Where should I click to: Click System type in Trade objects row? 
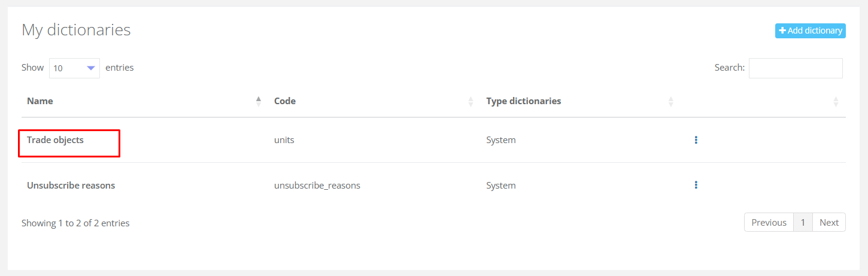click(x=501, y=140)
